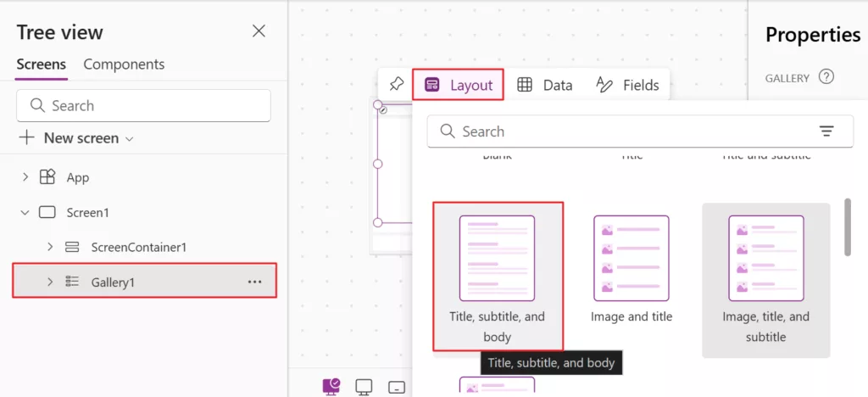This screenshot has height=397, width=868.
Task: Click the magnifier icon in Tree view search
Action: (37, 105)
